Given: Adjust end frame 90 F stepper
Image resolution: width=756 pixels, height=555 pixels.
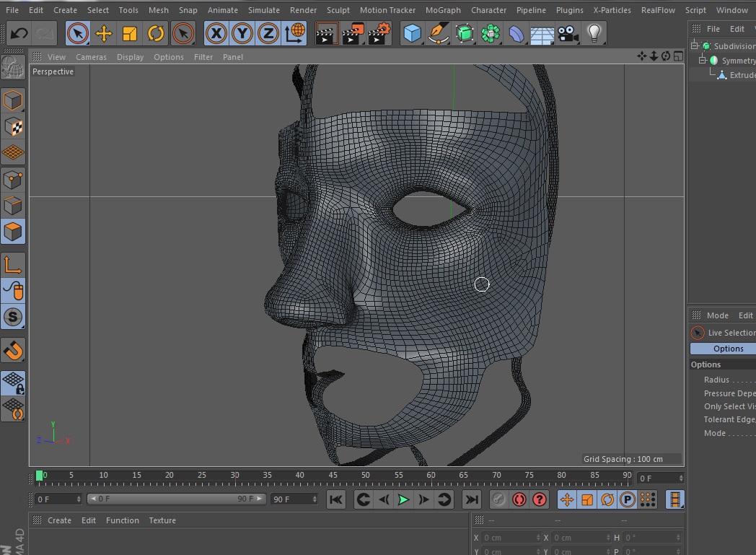Looking at the screenshot, I should (x=315, y=499).
